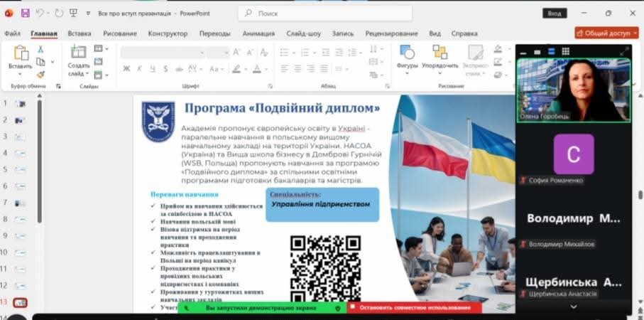Click the Упорядочить arrange icon
The height and width of the screenshot is (320, 644).
[440, 57]
